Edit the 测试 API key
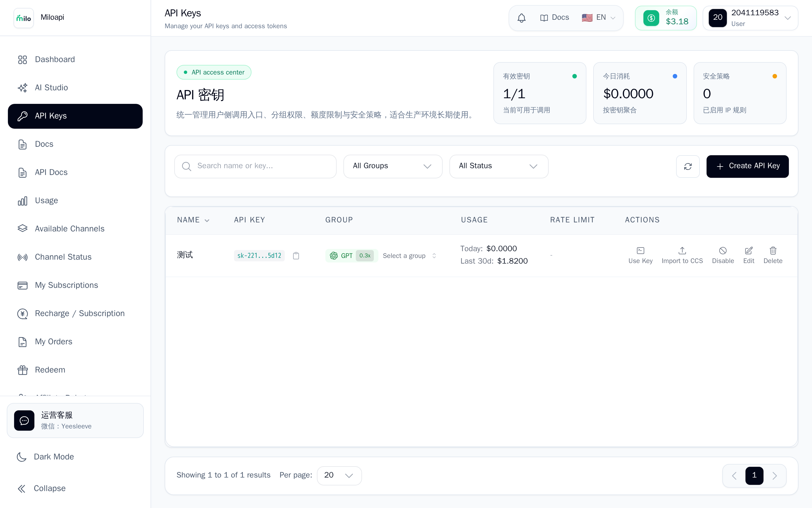The width and height of the screenshot is (812, 508). click(749, 255)
